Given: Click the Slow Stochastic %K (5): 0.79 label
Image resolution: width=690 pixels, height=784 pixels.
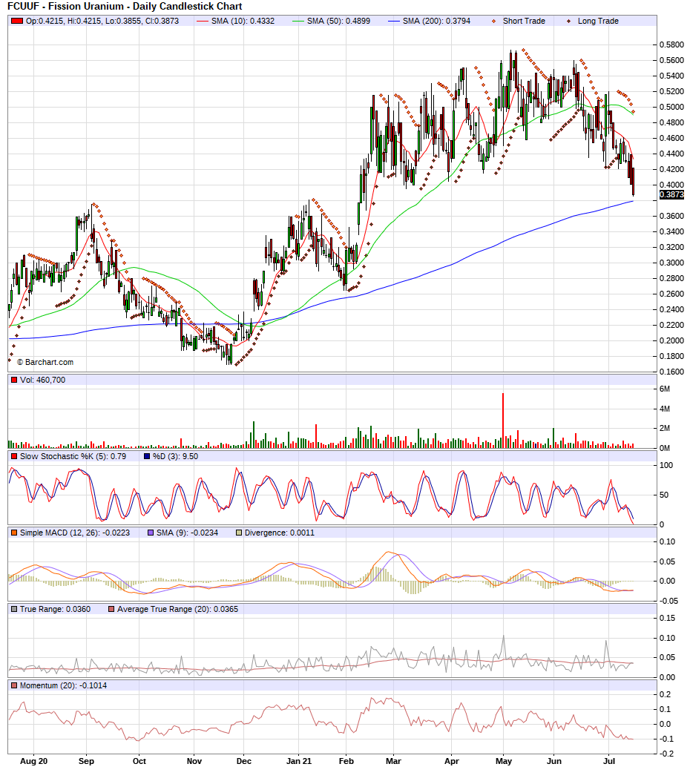Looking at the screenshot, I should pos(73,456).
